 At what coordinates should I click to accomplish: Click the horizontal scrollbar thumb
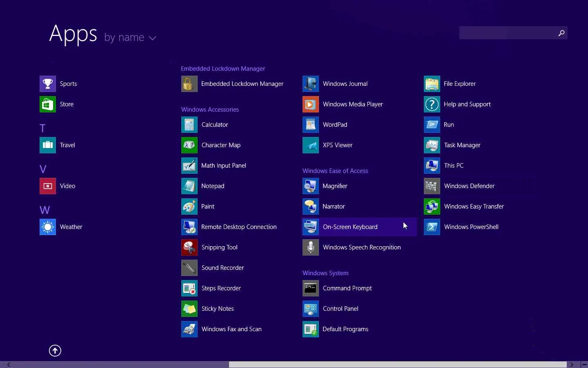click(398, 365)
